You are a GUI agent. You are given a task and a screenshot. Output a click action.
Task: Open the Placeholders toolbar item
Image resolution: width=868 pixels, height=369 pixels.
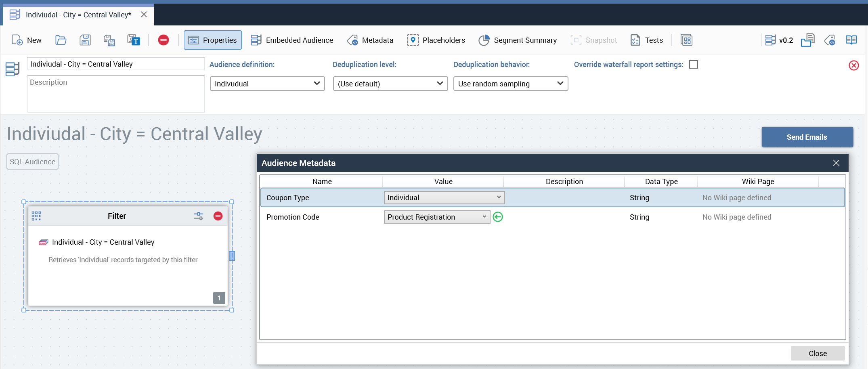(x=436, y=40)
